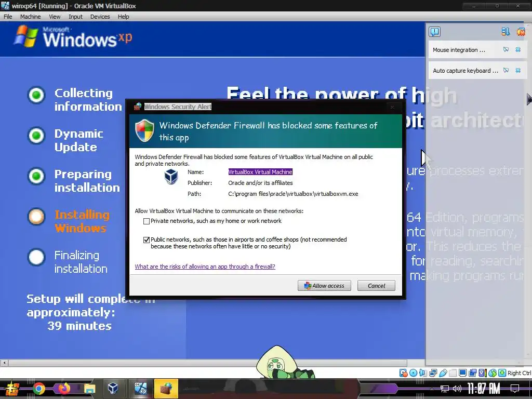Click the 11:07 AM taskbar clock
The width and height of the screenshot is (532, 399).
(484, 389)
